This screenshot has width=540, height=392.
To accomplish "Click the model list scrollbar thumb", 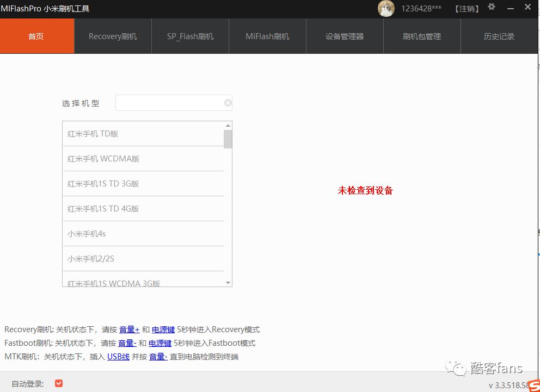I will tap(228, 139).
